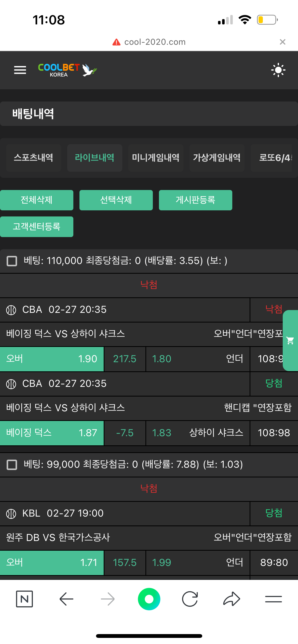Open the floating shopping cart panel
The width and height of the screenshot is (298, 644).
pyautogui.click(x=290, y=340)
